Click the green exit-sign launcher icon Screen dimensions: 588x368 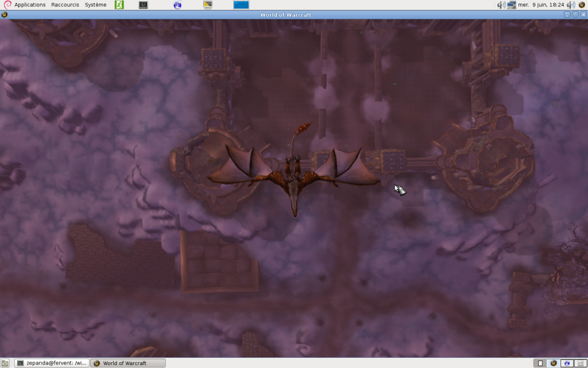click(119, 5)
